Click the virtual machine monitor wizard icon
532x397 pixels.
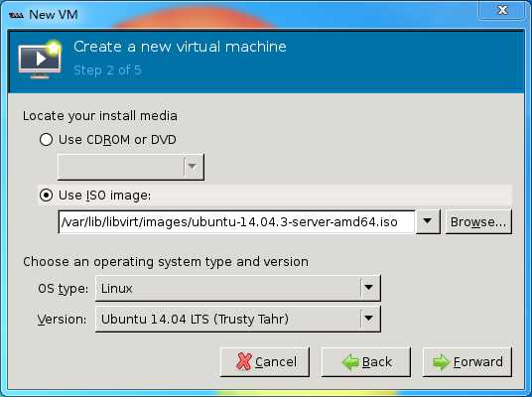[x=40, y=60]
